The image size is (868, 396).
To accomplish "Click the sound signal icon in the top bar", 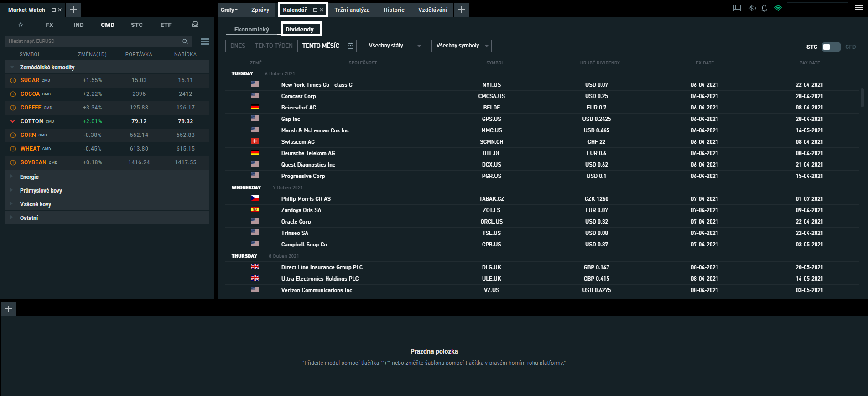I will pos(752,8).
